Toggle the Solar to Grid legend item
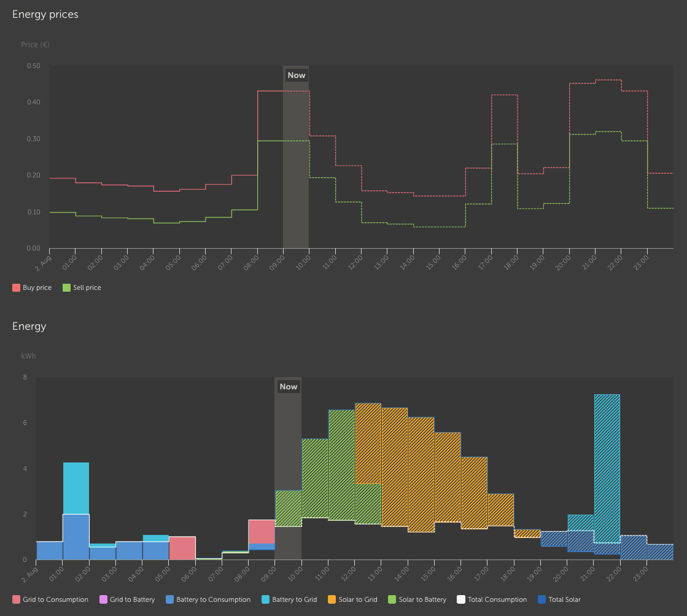The height and width of the screenshot is (616, 687). (352, 599)
